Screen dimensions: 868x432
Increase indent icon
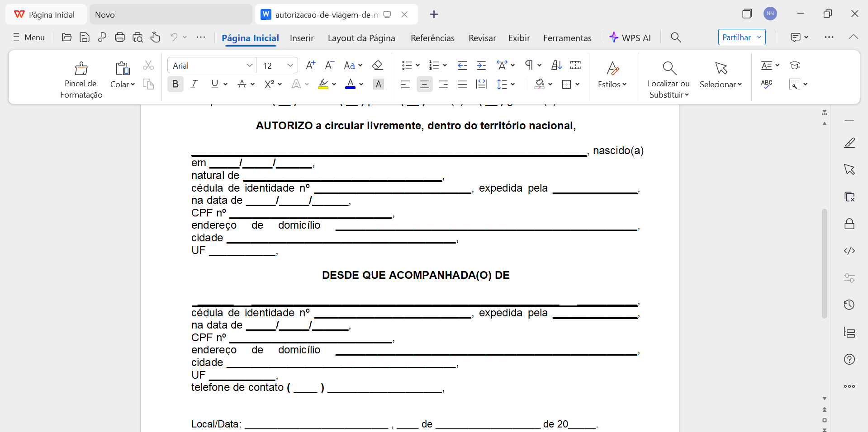click(x=481, y=66)
